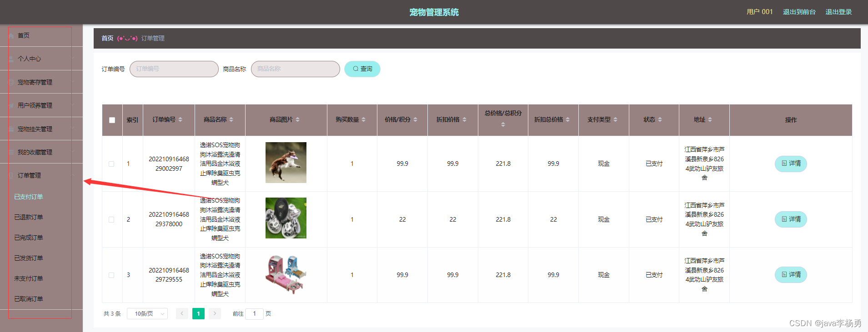Check the checkbox for row index 2
The width and height of the screenshot is (868, 332).
point(111,219)
